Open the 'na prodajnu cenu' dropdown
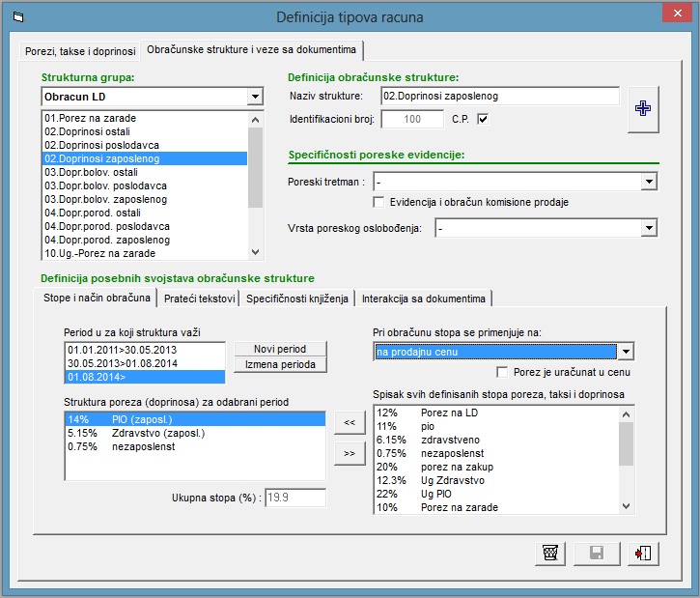 (x=626, y=353)
